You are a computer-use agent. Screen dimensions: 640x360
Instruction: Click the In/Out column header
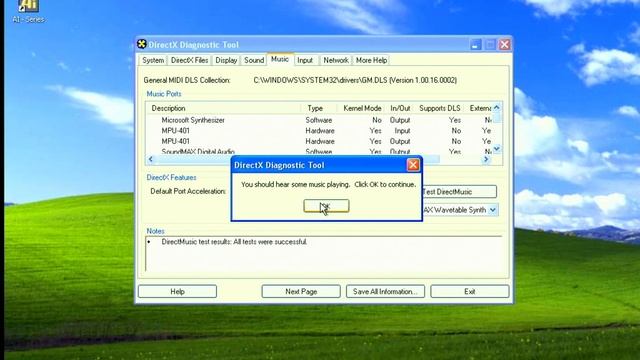[x=400, y=108]
